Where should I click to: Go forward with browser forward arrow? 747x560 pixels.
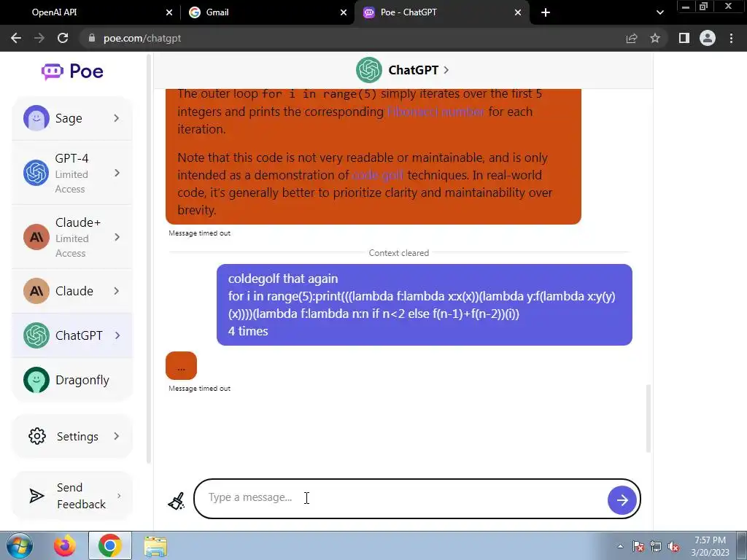(x=39, y=38)
